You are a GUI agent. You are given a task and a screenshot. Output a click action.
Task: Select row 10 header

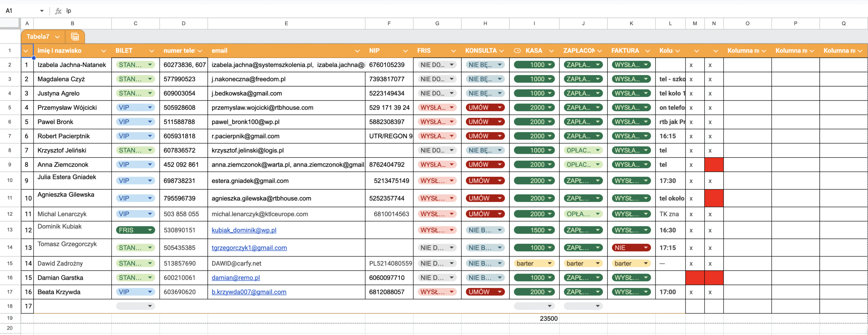[x=10, y=180]
